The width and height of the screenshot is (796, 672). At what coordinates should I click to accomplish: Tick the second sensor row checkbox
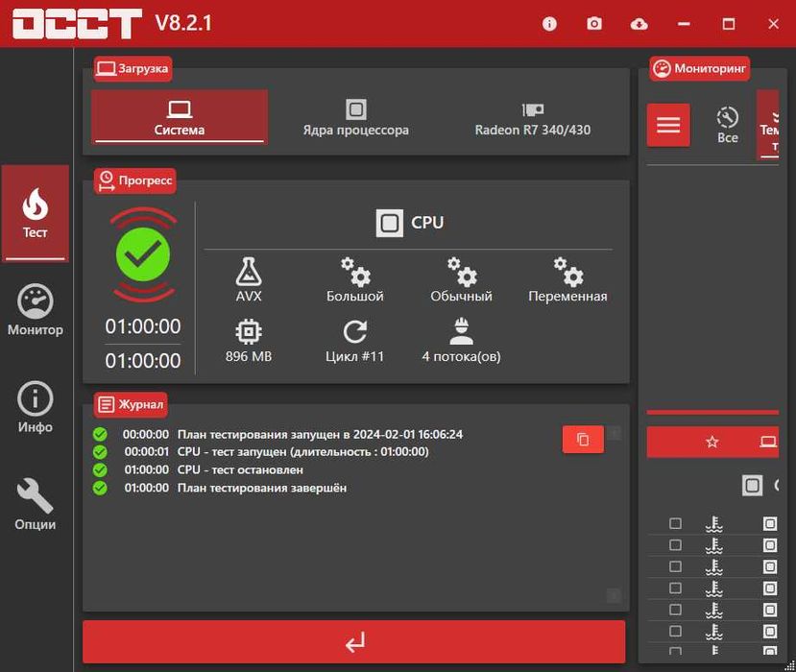click(675, 545)
